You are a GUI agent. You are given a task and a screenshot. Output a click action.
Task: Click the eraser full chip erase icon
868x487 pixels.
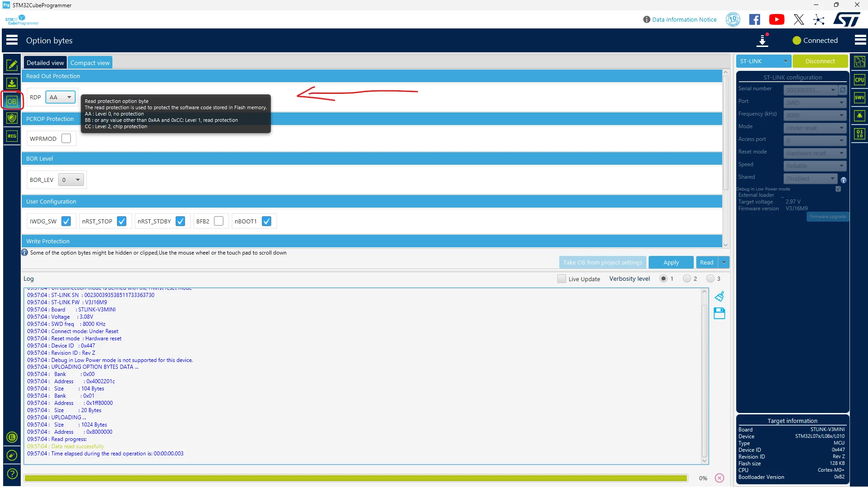click(x=12, y=455)
